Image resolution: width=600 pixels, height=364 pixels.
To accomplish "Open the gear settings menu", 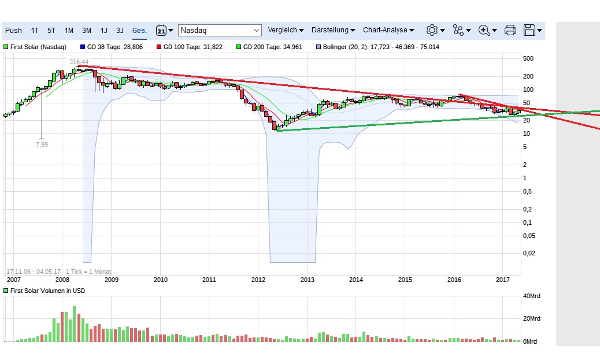I will point(435,30).
